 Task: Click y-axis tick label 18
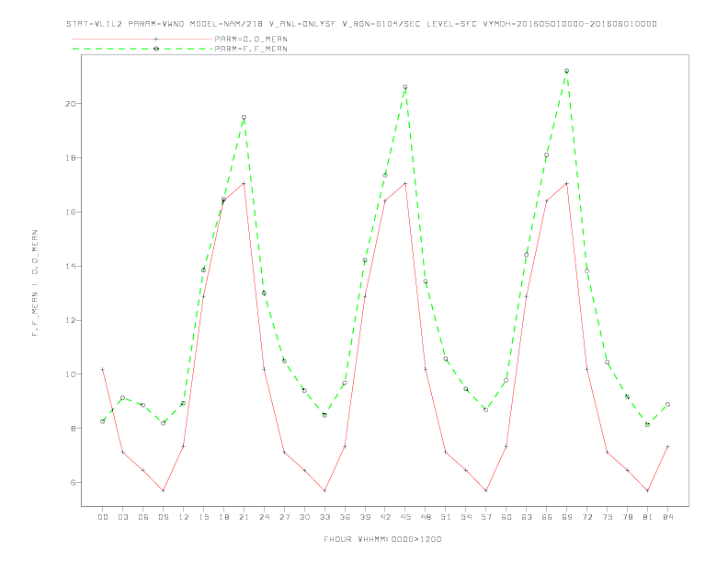tap(71, 158)
